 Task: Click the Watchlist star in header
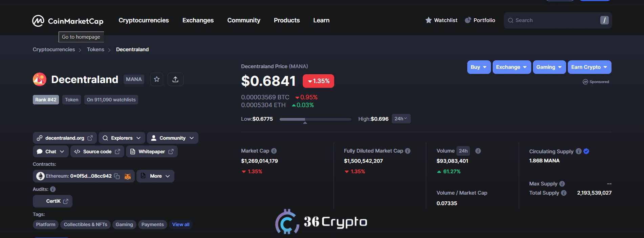pos(429,20)
